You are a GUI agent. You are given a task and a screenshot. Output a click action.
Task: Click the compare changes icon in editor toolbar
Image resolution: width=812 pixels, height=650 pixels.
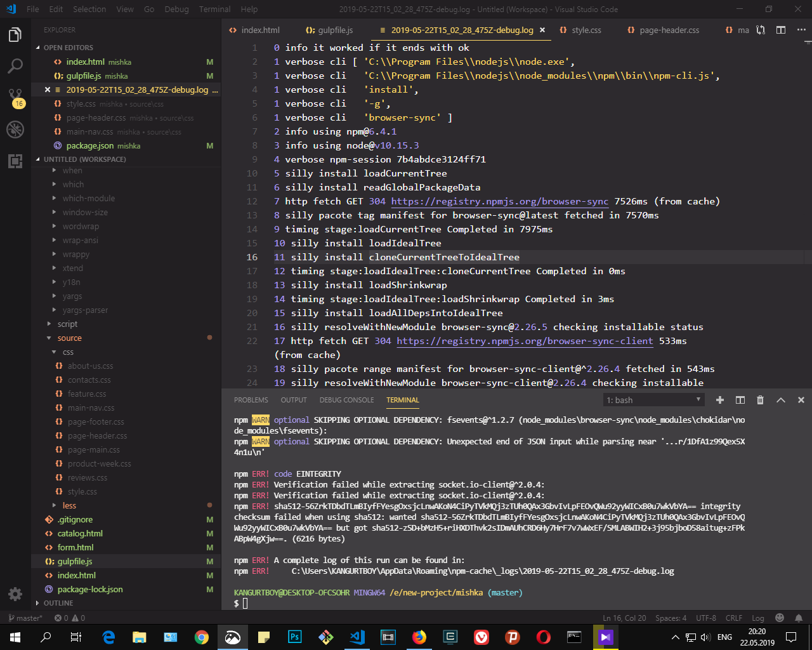click(x=761, y=30)
